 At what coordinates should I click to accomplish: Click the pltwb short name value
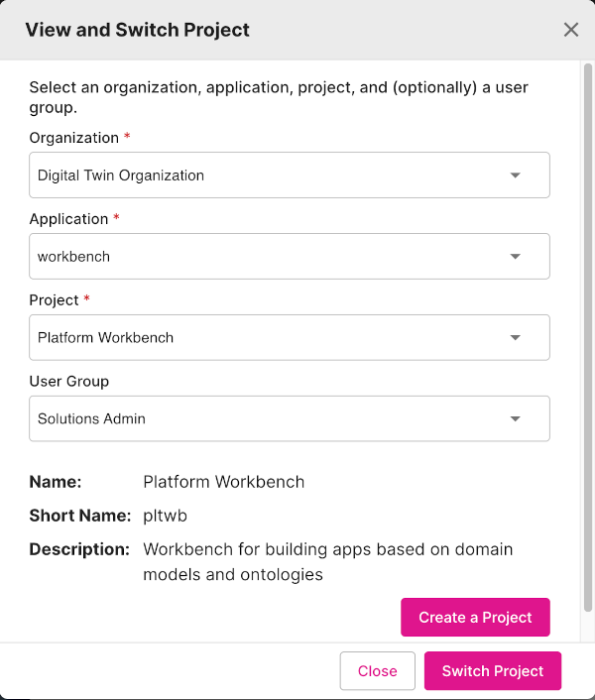(x=166, y=516)
